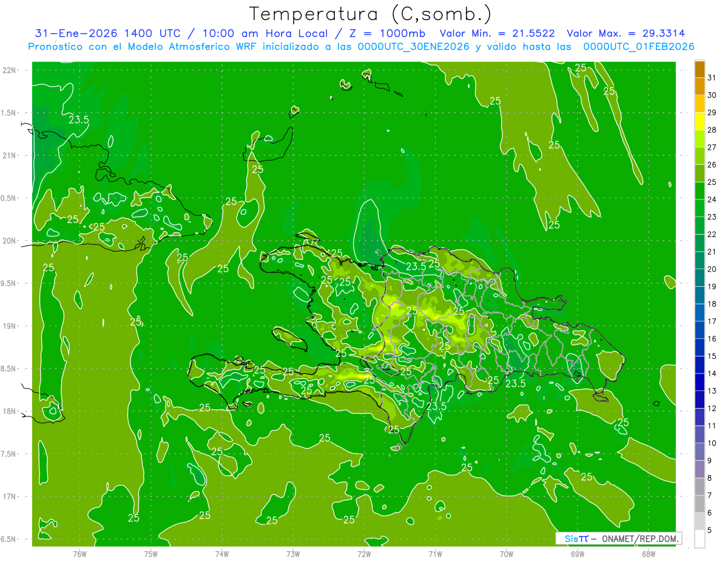Screen dimensions: 728x562
Task: Click the colorbar label 22
Action: click(712, 235)
